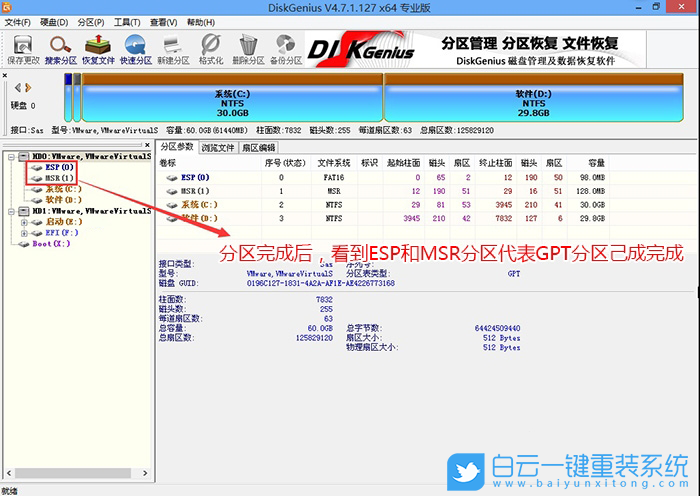
Task: Go to previous disk with left arrow
Action: (18, 88)
